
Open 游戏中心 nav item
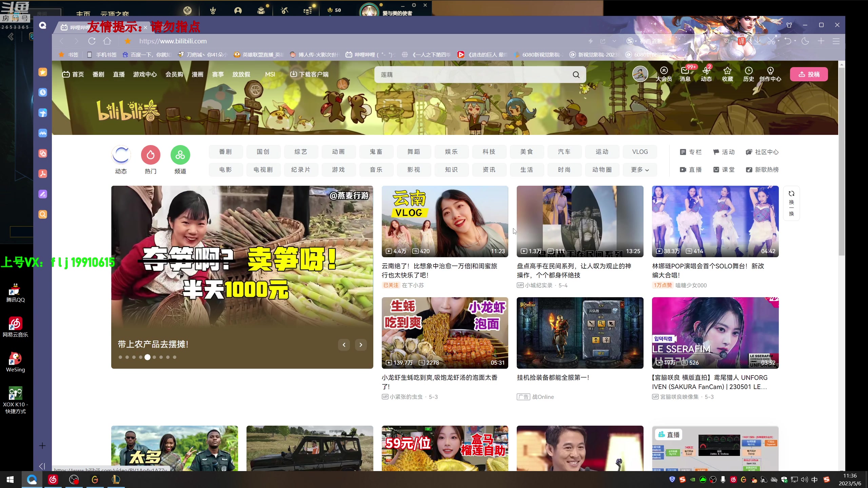click(x=145, y=74)
